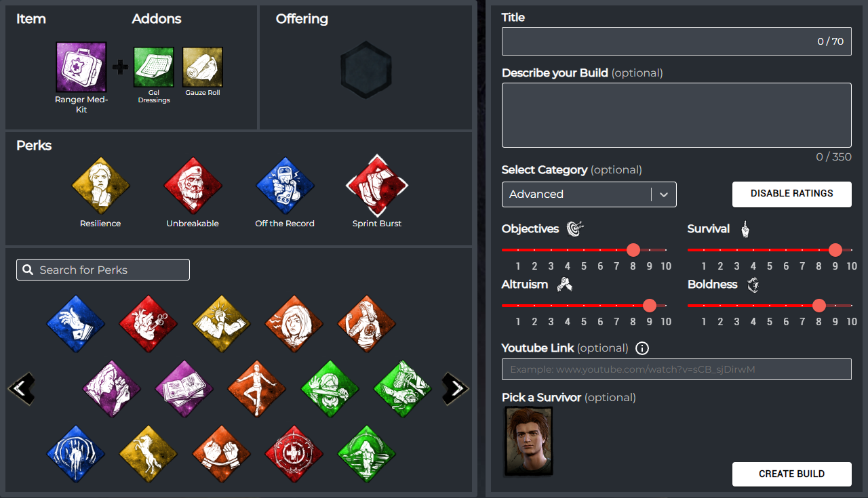868x498 pixels.
Task: Click the Sprint Burst perk icon
Action: point(377,186)
